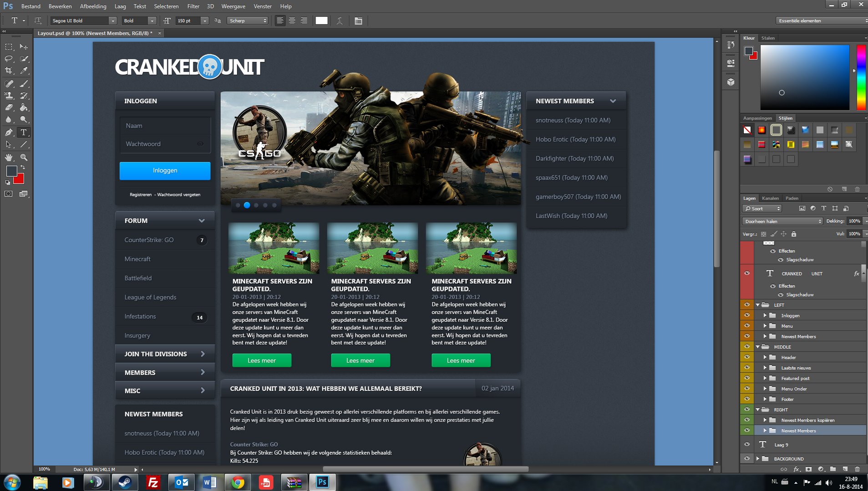The width and height of the screenshot is (868, 491).
Task: Delete the layer via trash icon
Action: [x=857, y=469]
